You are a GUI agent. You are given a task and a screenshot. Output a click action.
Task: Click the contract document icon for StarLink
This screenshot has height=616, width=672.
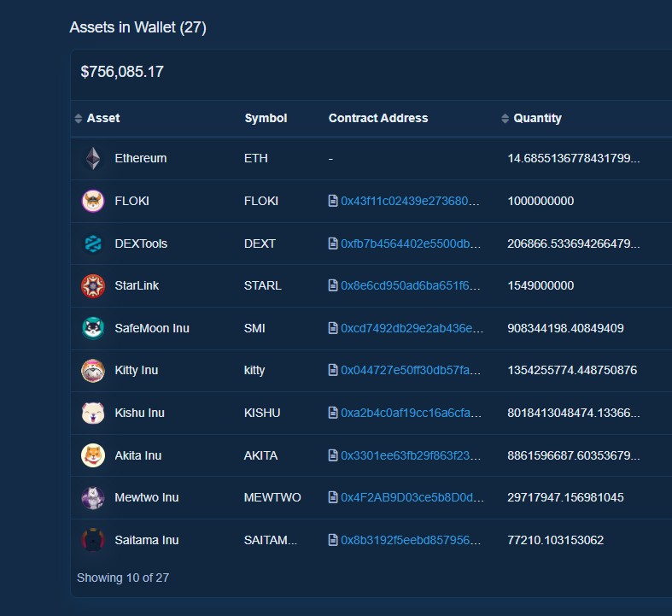pyautogui.click(x=333, y=285)
